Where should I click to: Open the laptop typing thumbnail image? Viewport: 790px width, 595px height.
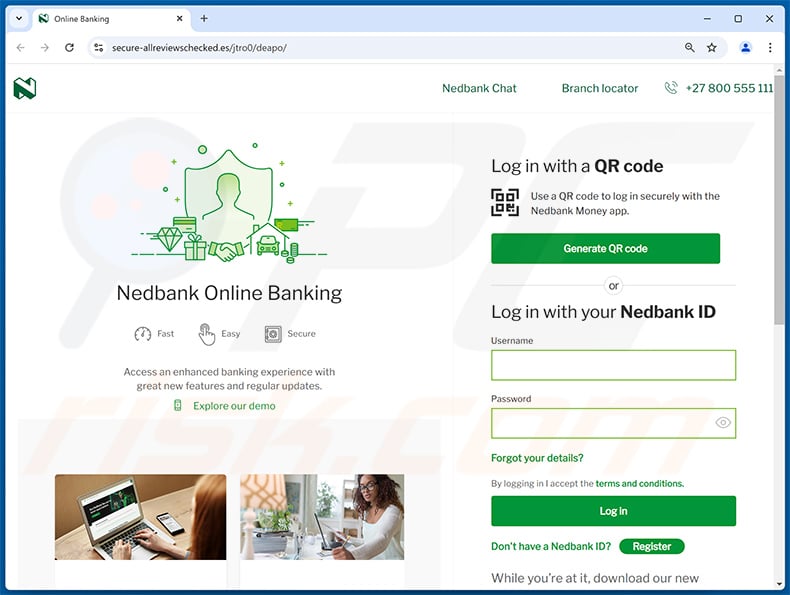(141, 517)
